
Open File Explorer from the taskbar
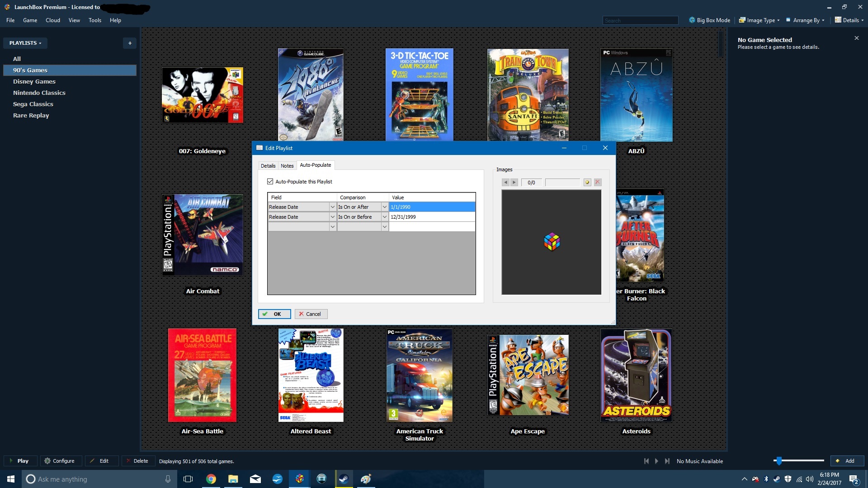(233, 479)
